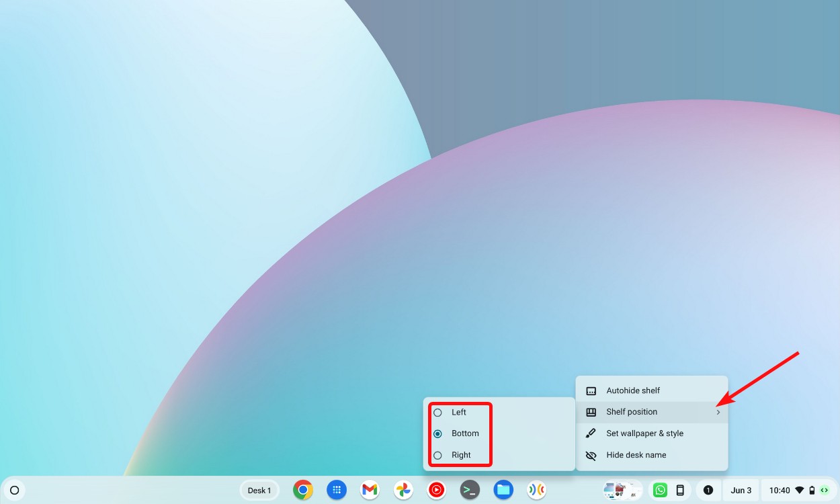Choose the Right shelf position option
Viewport: 840px width, 504px height.
pos(460,455)
